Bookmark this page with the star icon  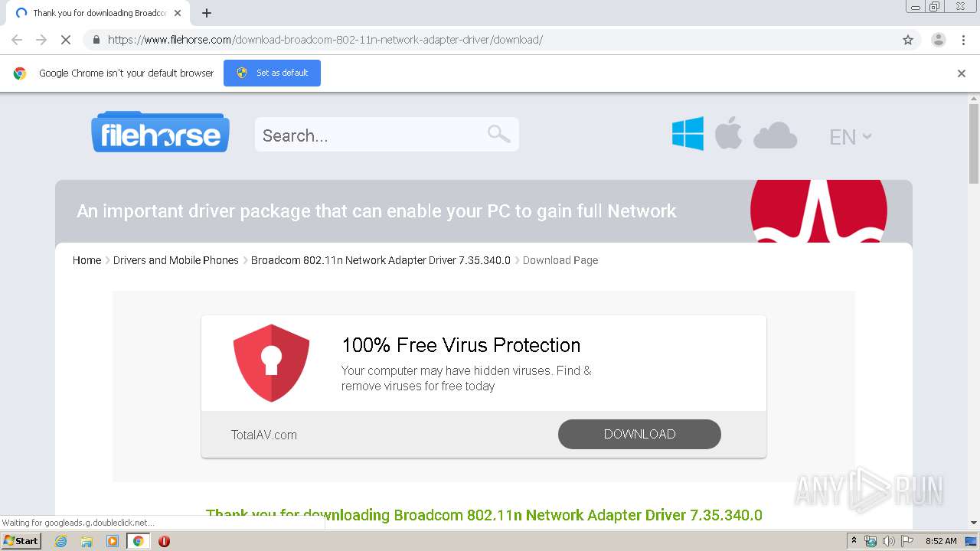(x=908, y=40)
